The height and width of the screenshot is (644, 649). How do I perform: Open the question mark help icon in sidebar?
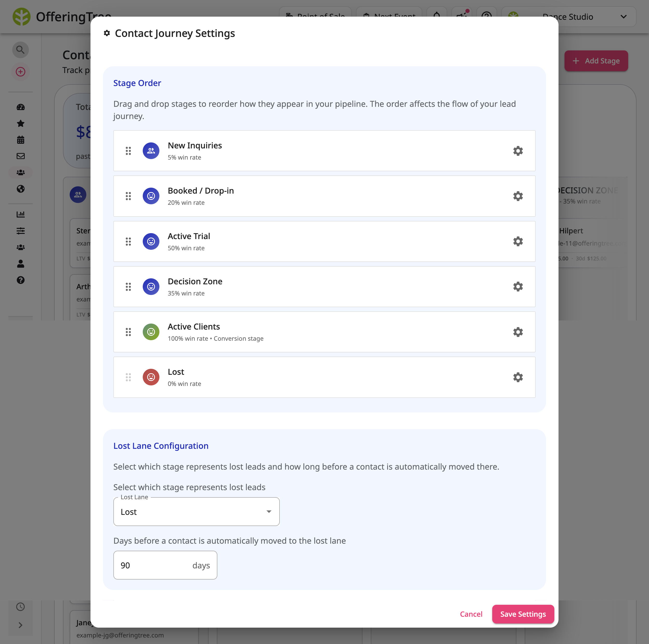coord(21,280)
